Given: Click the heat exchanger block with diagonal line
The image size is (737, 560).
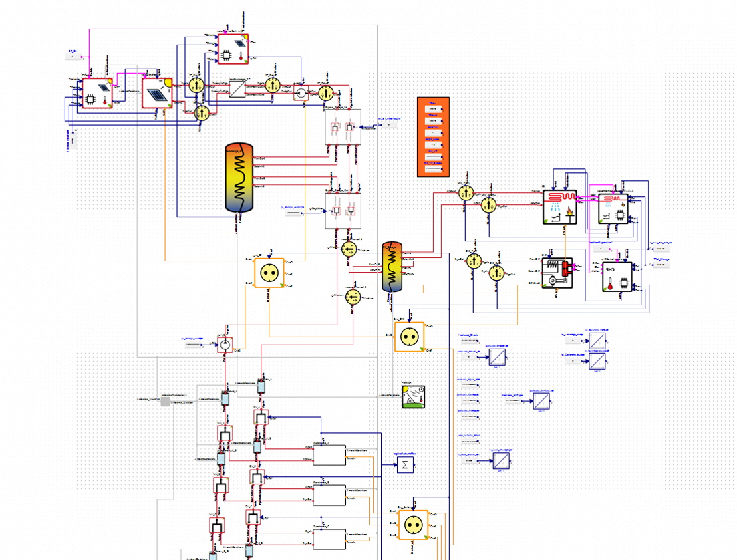Looking at the screenshot, I should click(x=237, y=89).
